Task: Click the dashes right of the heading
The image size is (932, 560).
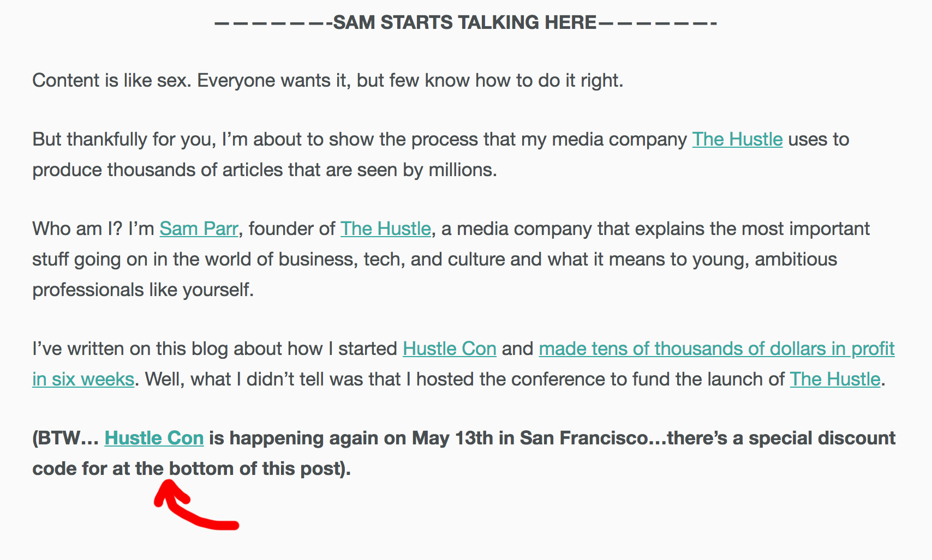Action: [x=657, y=23]
